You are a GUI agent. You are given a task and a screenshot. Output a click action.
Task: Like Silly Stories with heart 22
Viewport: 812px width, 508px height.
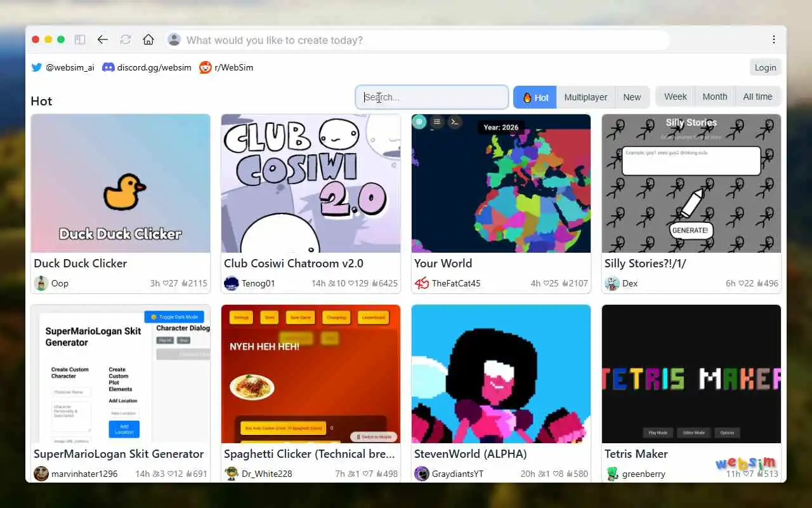click(746, 283)
